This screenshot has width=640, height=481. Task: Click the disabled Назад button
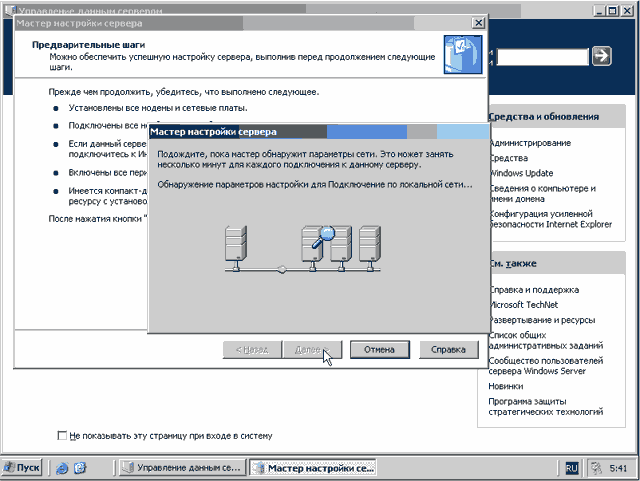coord(252,350)
